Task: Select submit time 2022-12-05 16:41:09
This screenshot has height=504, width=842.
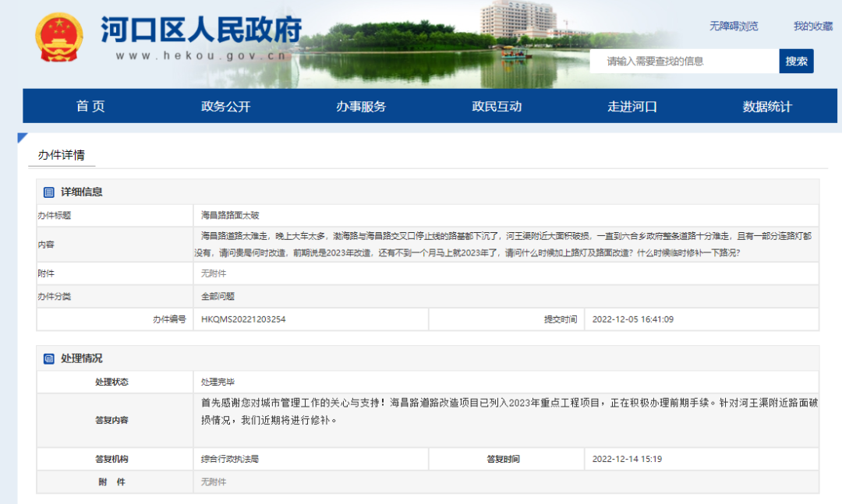Action: click(632, 319)
